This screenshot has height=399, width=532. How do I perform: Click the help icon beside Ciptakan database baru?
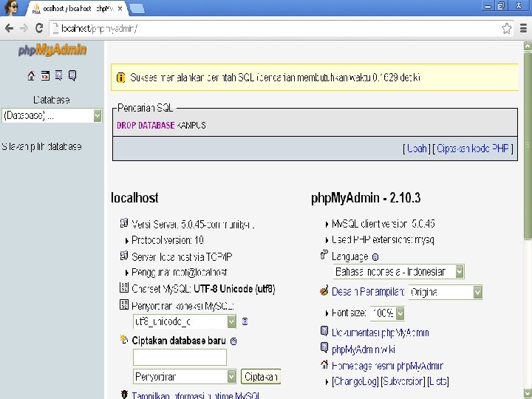(x=233, y=341)
